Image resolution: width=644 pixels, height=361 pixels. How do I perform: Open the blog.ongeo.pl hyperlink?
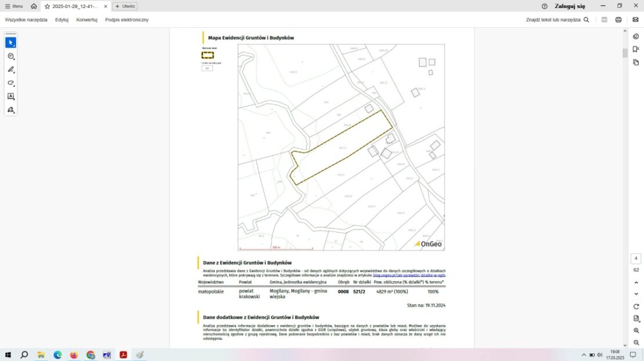coord(408,275)
